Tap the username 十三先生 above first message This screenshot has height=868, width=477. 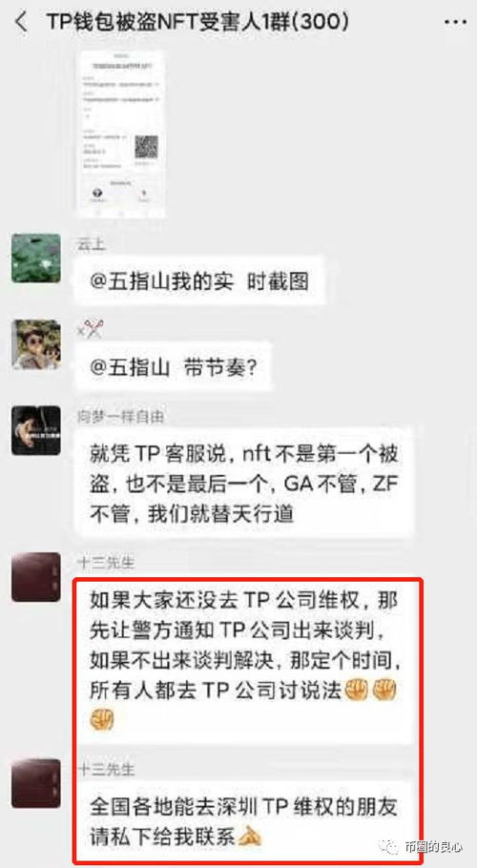coord(105,564)
